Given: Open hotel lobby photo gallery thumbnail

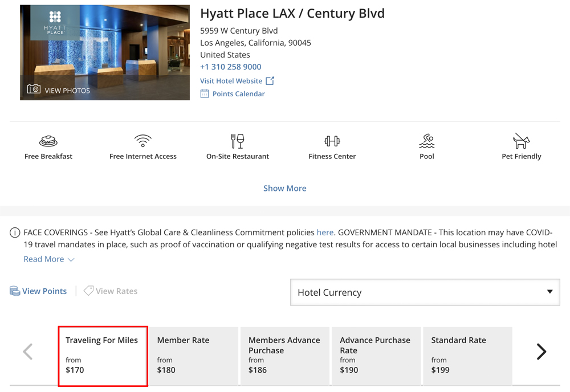Looking at the screenshot, I should 105,52.
